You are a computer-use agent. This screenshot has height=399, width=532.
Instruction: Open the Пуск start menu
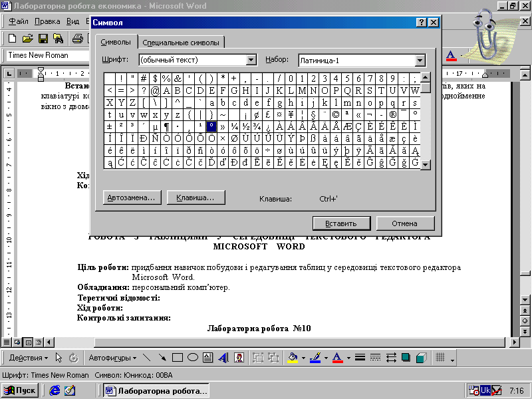[21, 390]
